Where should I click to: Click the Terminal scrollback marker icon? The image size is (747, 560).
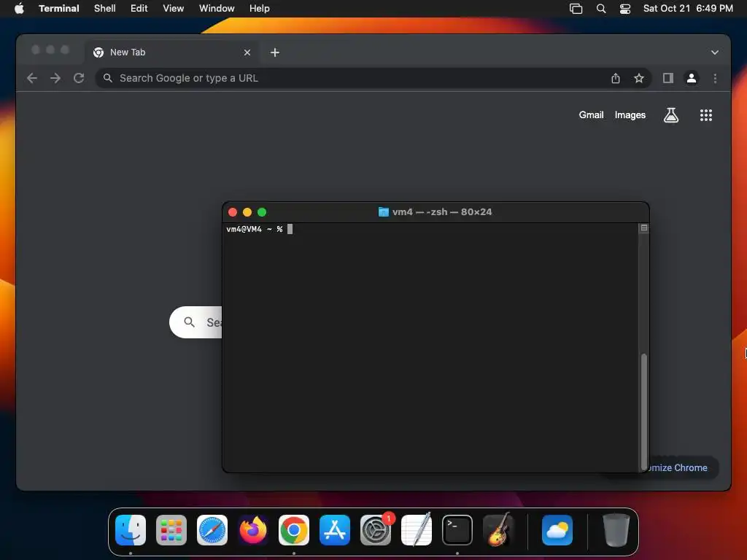[644, 228]
